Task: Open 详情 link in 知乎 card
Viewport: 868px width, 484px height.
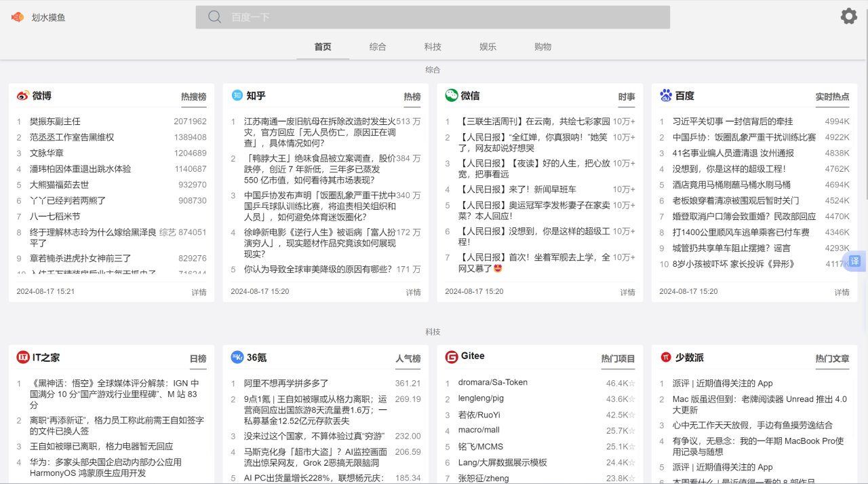Action: (x=413, y=292)
